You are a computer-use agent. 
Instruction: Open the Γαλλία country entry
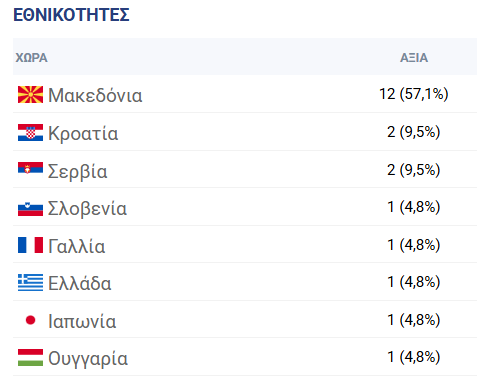point(77,246)
